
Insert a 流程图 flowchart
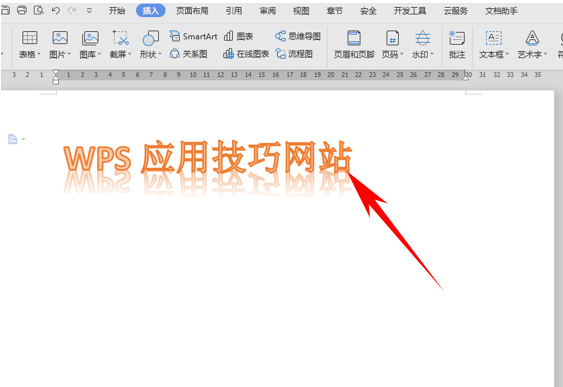tap(294, 54)
